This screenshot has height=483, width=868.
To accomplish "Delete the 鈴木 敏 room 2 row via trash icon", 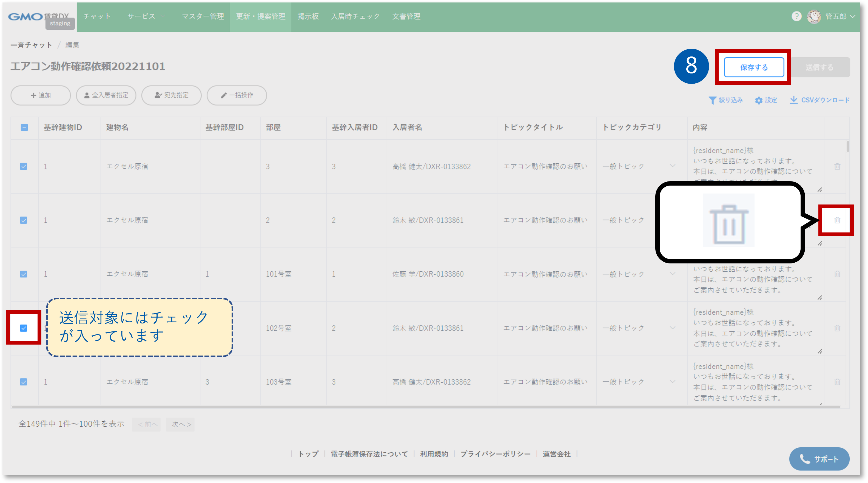I will (837, 220).
